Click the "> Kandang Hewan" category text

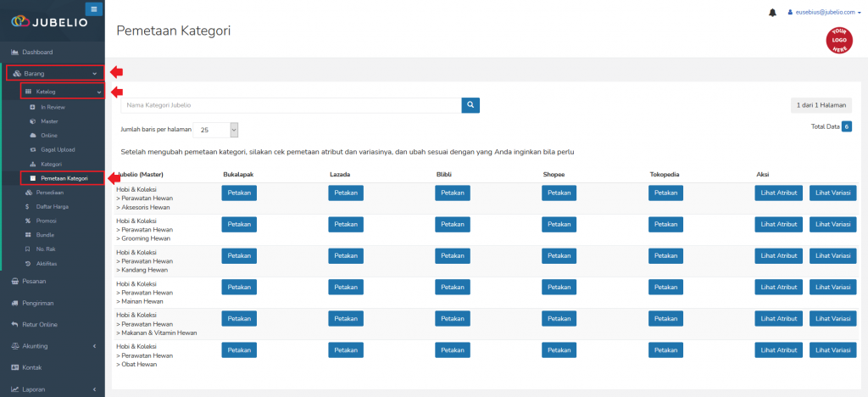point(142,271)
